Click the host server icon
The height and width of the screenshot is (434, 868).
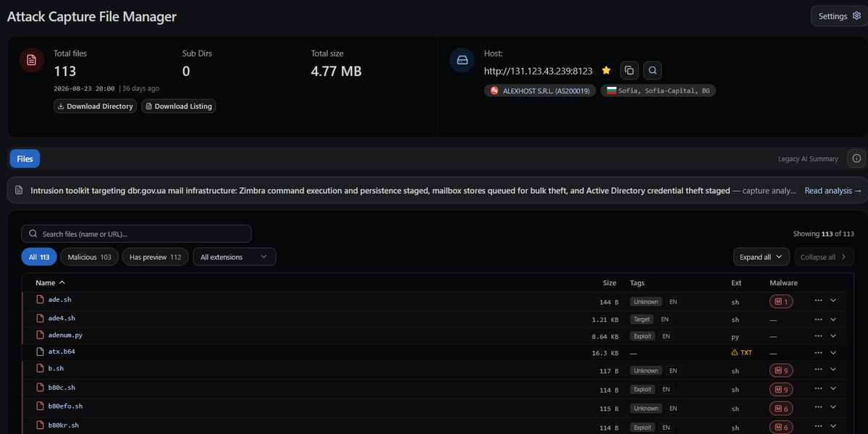point(462,60)
